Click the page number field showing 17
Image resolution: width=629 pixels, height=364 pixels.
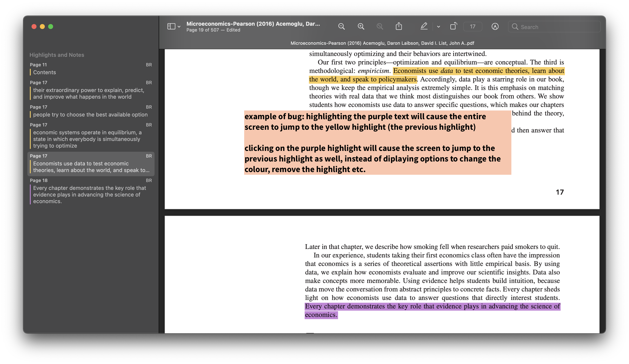point(473,27)
